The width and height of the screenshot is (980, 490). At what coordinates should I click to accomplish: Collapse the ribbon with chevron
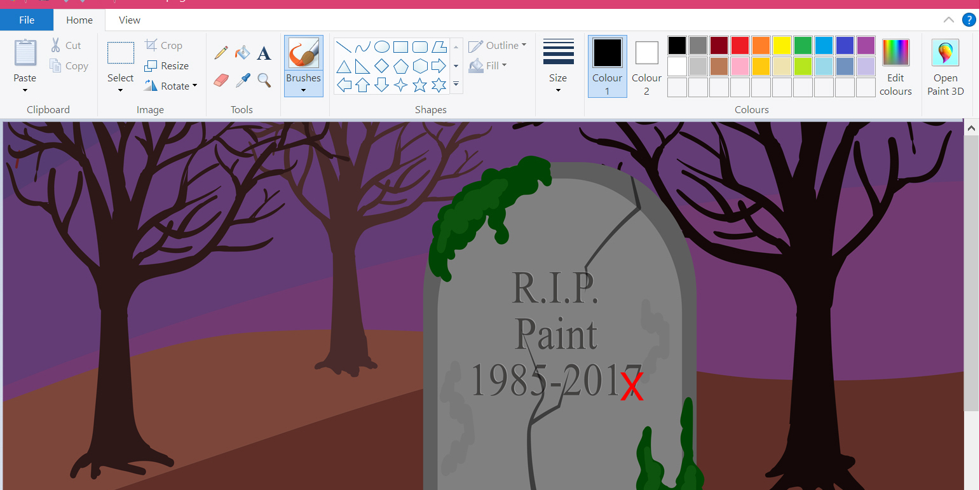tap(949, 20)
